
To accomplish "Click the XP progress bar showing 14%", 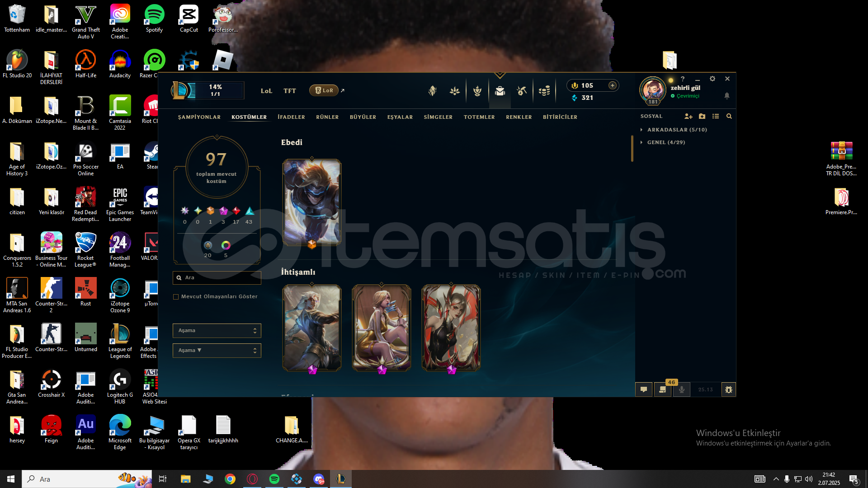I will click(x=216, y=90).
